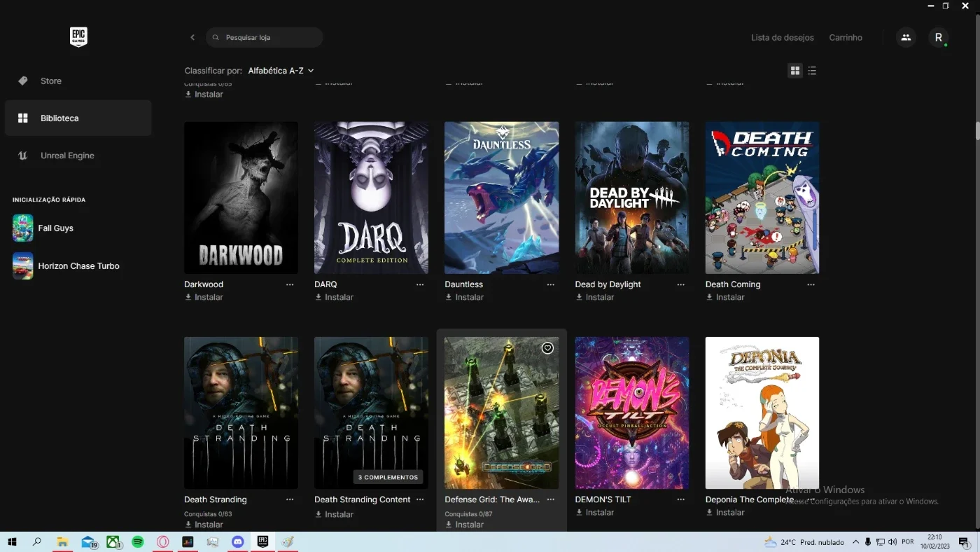Open the Store section
Image resolution: width=980 pixels, height=552 pixels.
78,81
